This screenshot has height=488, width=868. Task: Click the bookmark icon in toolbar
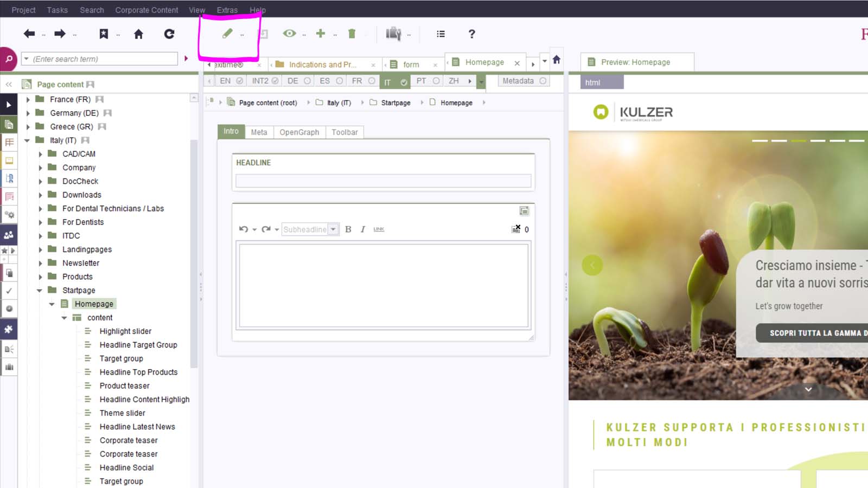click(x=104, y=34)
